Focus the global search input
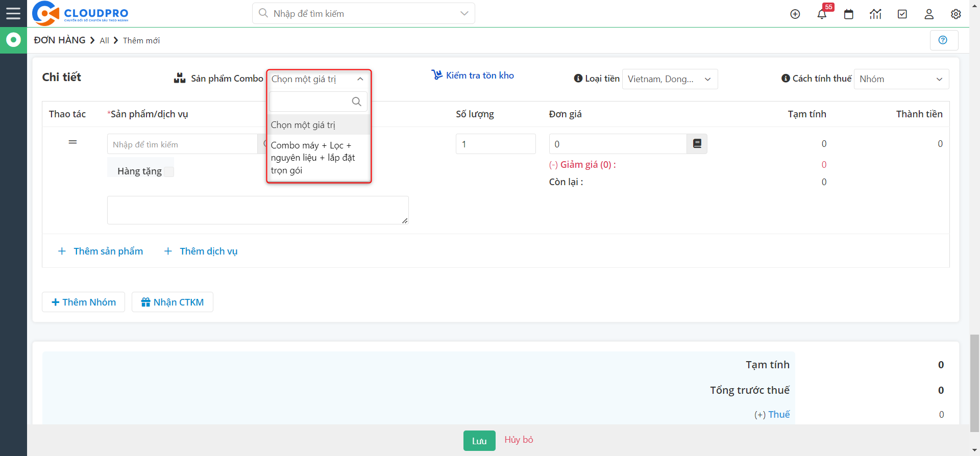This screenshot has width=980, height=456. click(x=363, y=14)
